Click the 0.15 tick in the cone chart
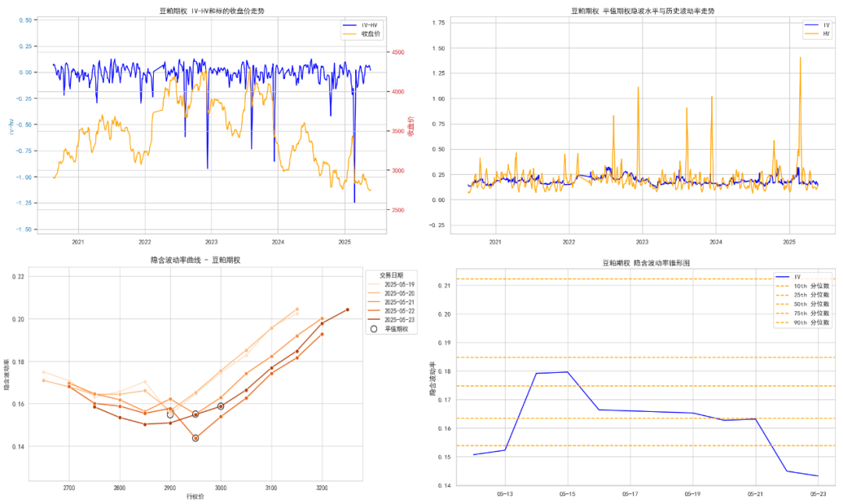The image size is (843, 504). click(x=445, y=457)
